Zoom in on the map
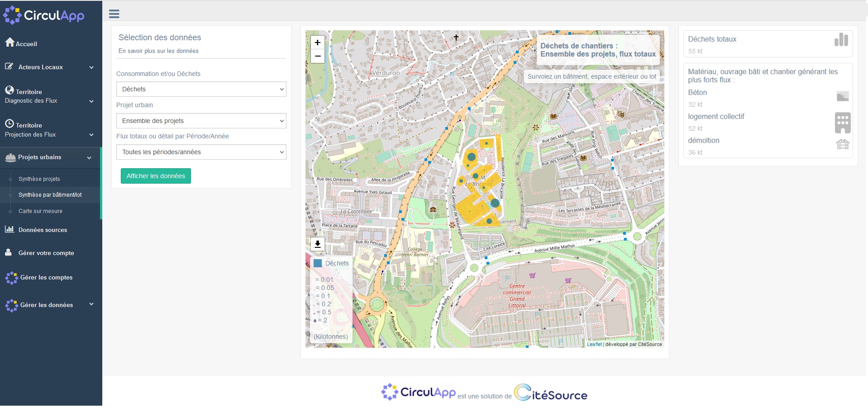Screen dimensions: 868x412 pos(318,43)
